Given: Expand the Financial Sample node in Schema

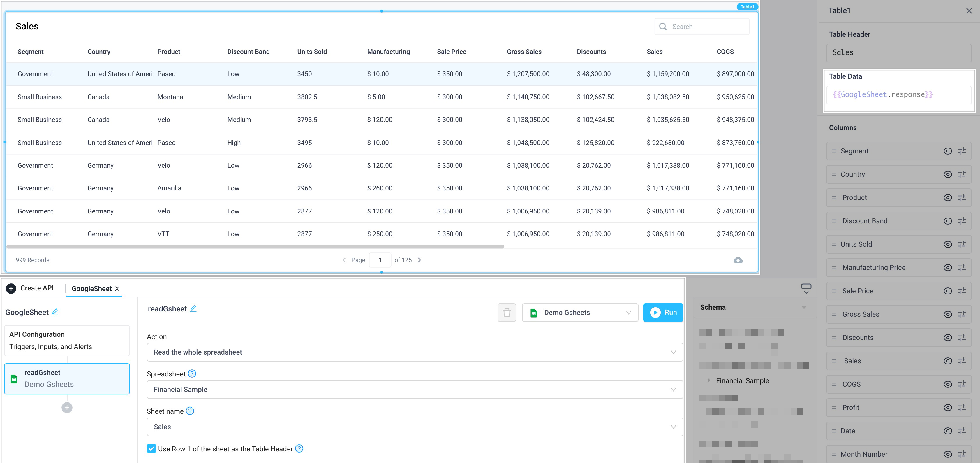Looking at the screenshot, I should (x=709, y=380).
